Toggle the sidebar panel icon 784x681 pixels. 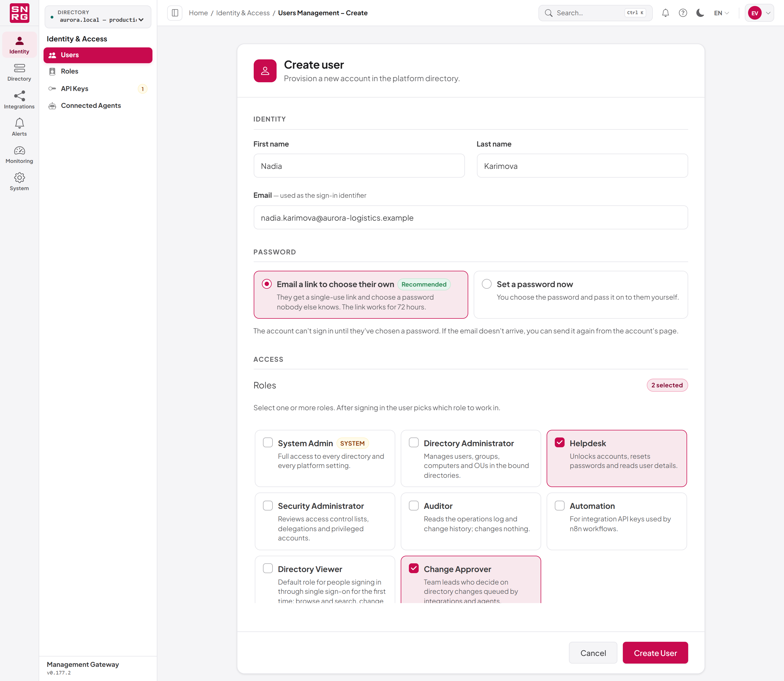(175, 13)
